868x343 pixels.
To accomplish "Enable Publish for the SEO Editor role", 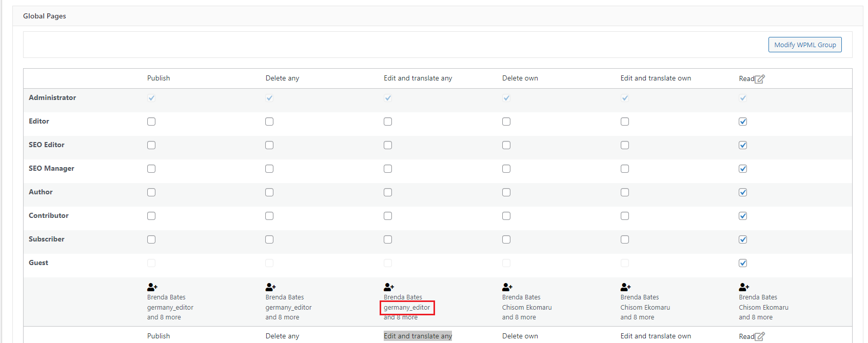I will [x=151, y=145].
